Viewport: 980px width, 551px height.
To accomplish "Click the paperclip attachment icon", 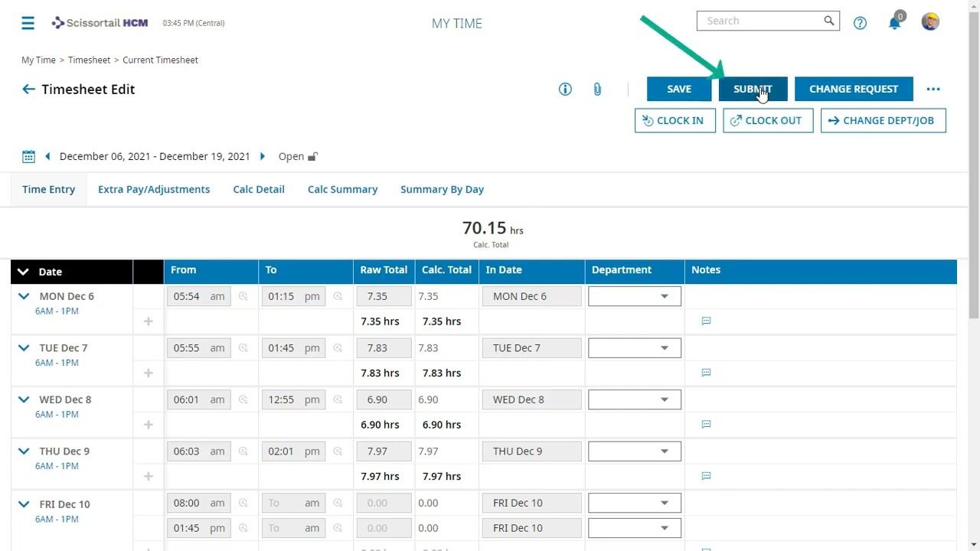I will click(x=597, y=89).
